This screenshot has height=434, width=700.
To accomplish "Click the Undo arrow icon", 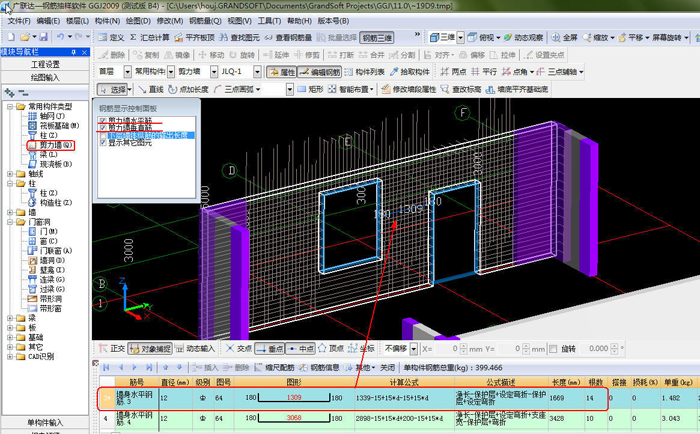I will (x=60, y=37).
